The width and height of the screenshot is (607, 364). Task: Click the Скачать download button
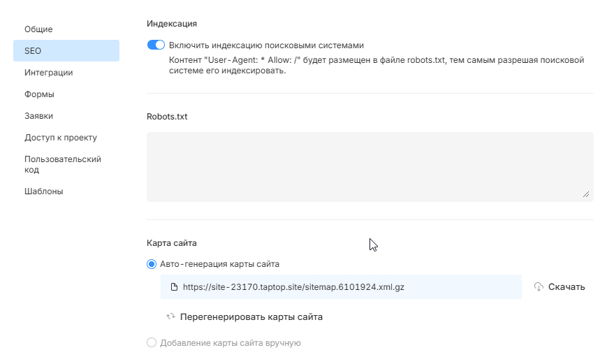566,286
